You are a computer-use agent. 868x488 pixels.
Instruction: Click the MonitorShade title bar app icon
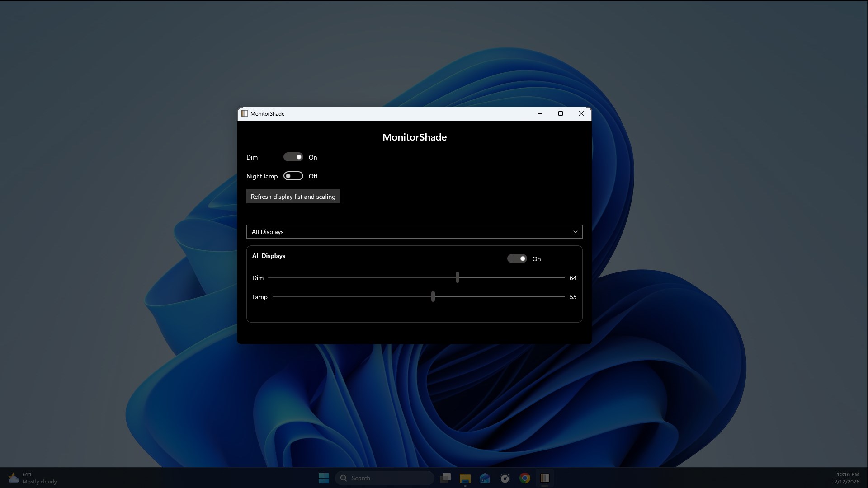pyautogui.click(x=245, y=113)
